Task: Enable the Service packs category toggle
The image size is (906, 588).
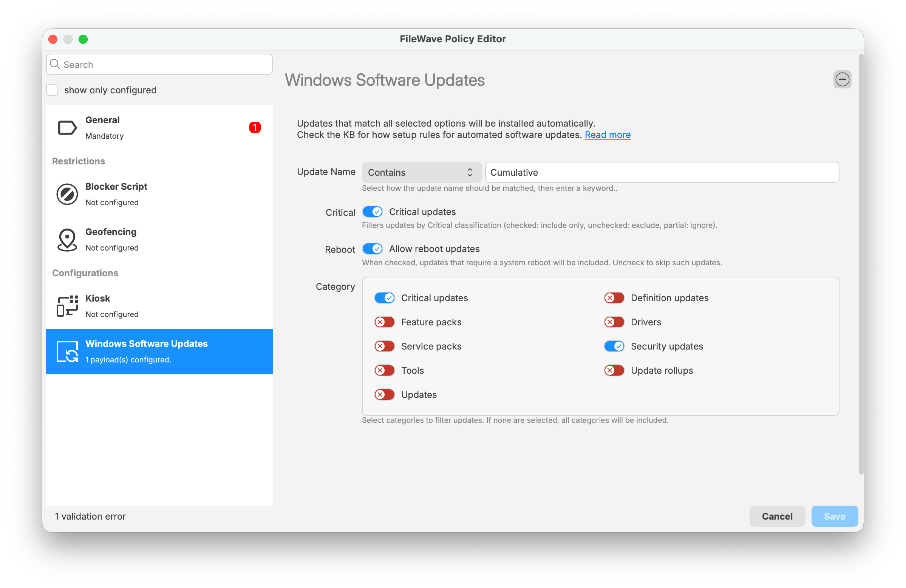Action: [385, 346]
